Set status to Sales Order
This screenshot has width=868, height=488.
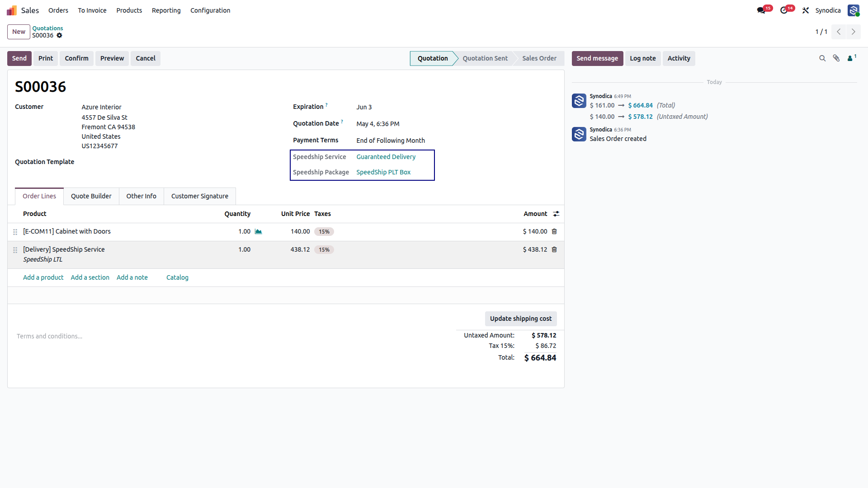coord(539,58)
